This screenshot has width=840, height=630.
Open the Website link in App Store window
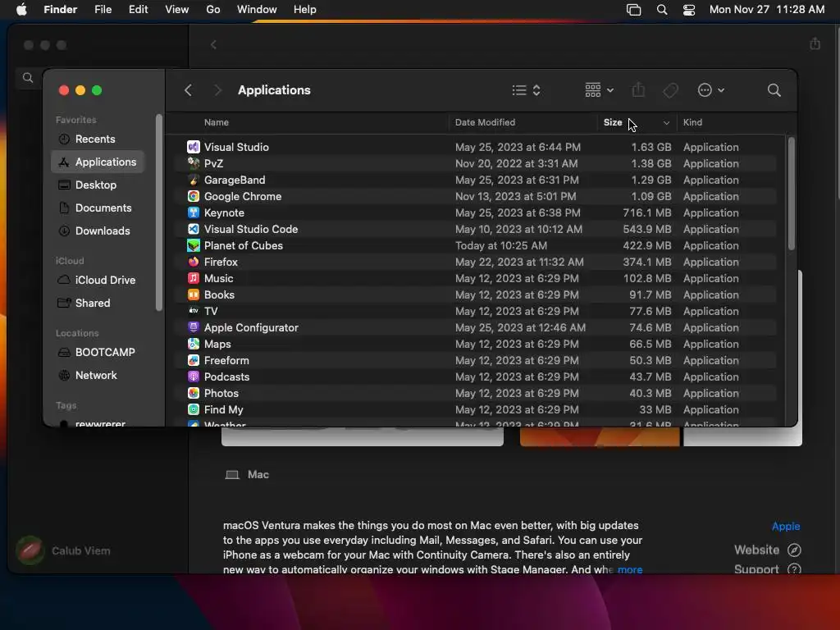[767, 550]
